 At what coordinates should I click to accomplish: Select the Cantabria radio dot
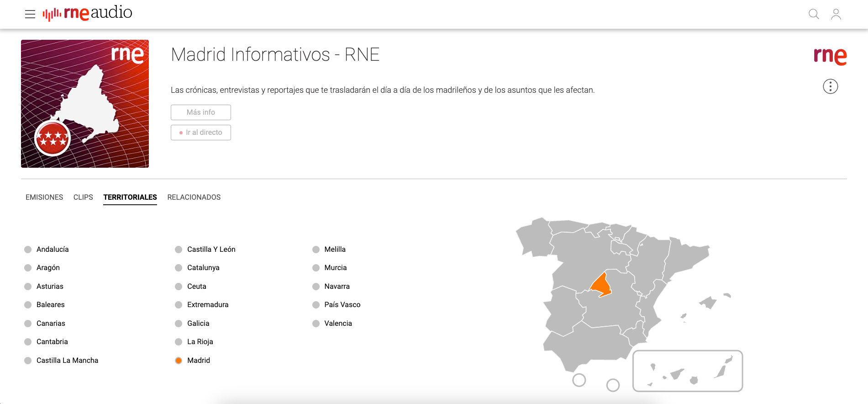pyautogui.click(x=28, y=342)
